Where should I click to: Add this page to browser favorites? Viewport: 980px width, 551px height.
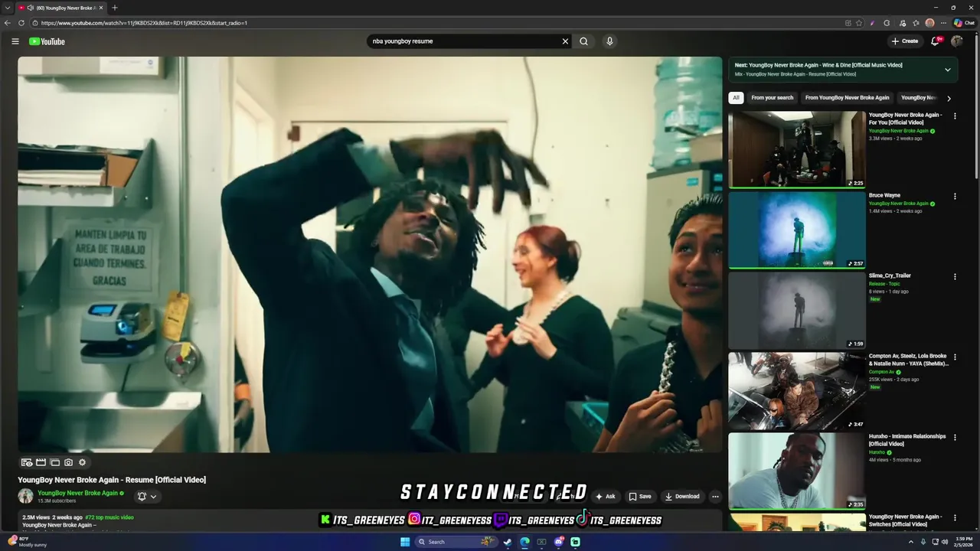859,23
